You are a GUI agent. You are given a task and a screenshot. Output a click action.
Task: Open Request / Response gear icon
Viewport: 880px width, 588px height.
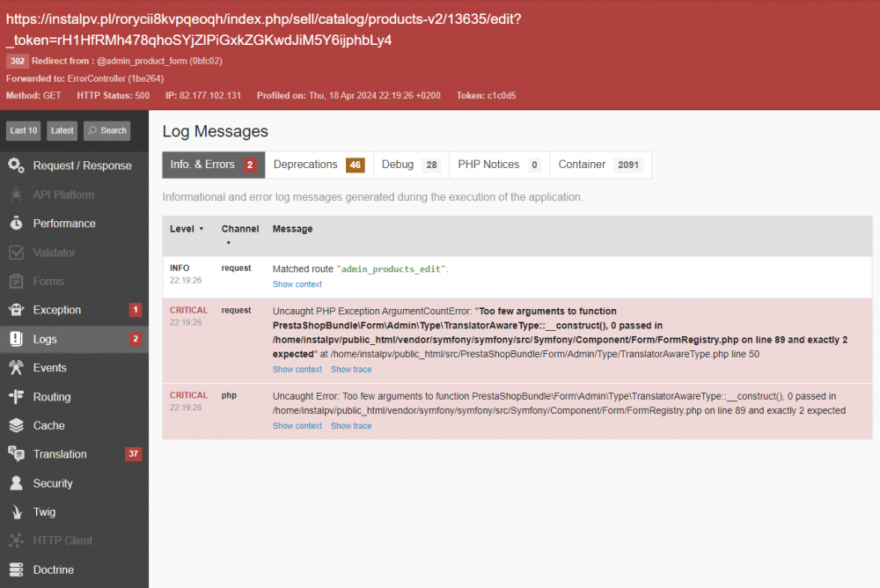[16, 165]
